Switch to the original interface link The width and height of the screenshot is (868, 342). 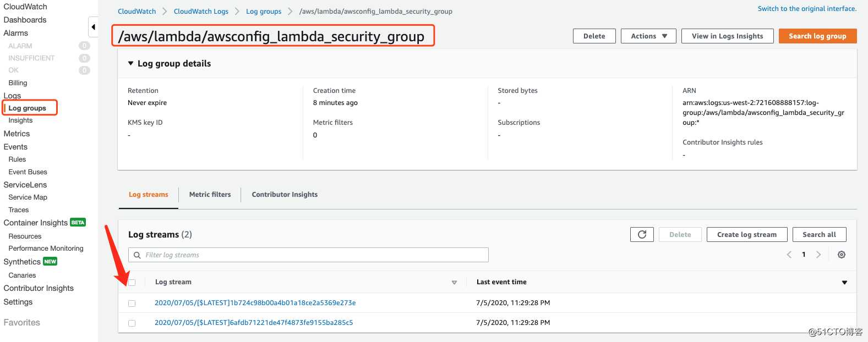tap(807, 9)
